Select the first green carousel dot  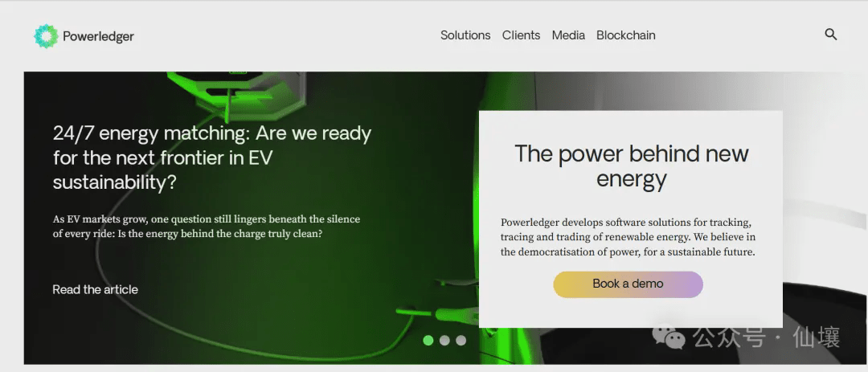tap(428, 341)
